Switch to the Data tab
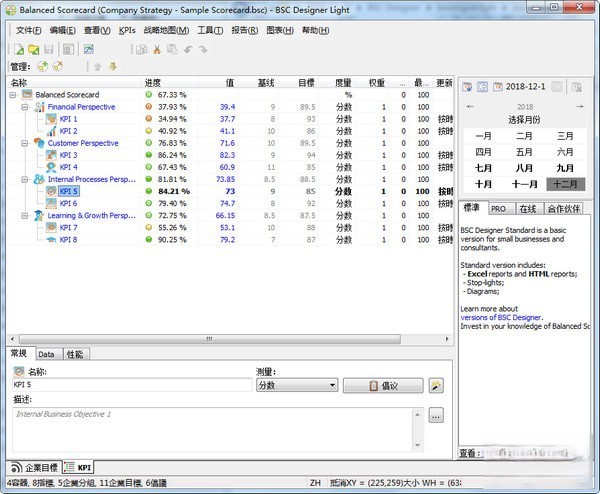The width and height of the screenshot is (600, 494). pyautogui.click(x=46, y=354)
